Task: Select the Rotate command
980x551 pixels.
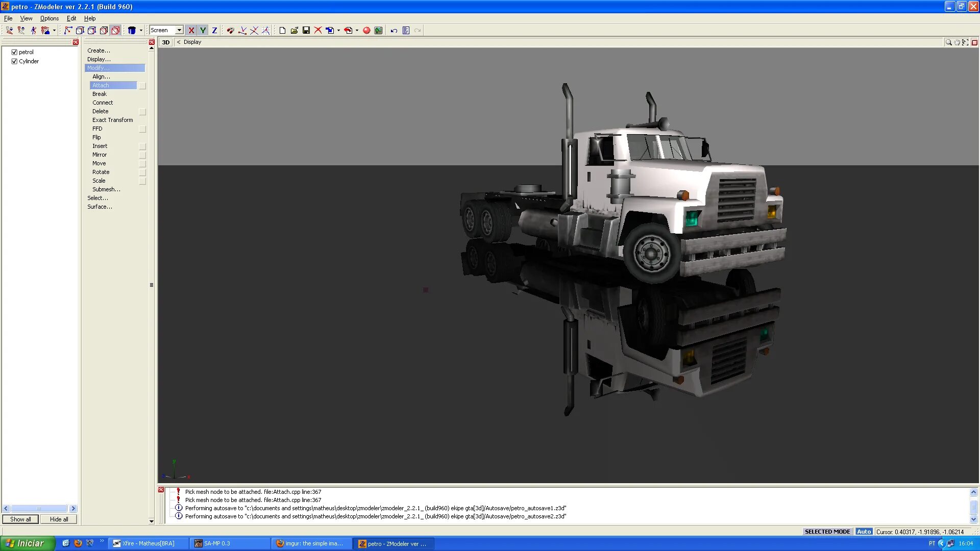Action: pos(101,172)
